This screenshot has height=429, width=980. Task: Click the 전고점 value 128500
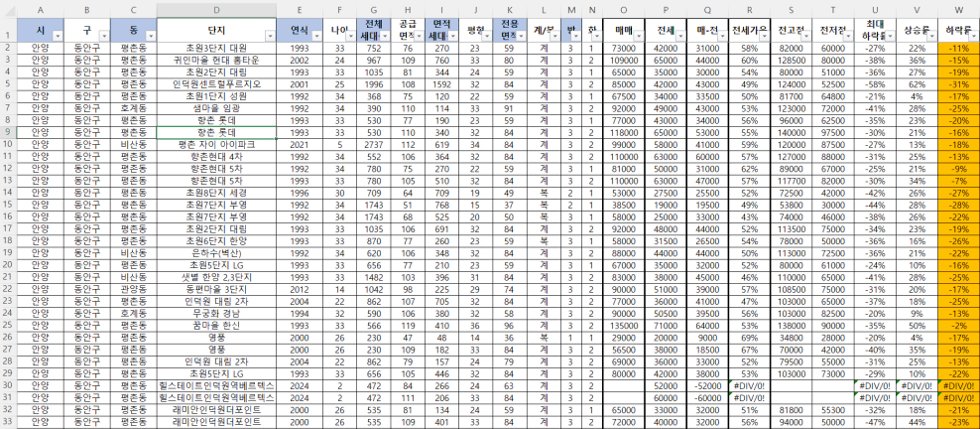(x=792, y=60)
